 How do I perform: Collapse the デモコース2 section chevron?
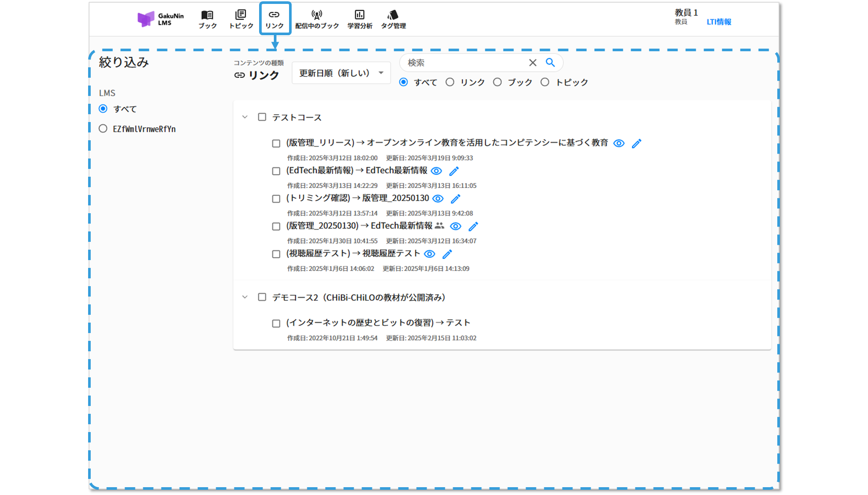245,297
